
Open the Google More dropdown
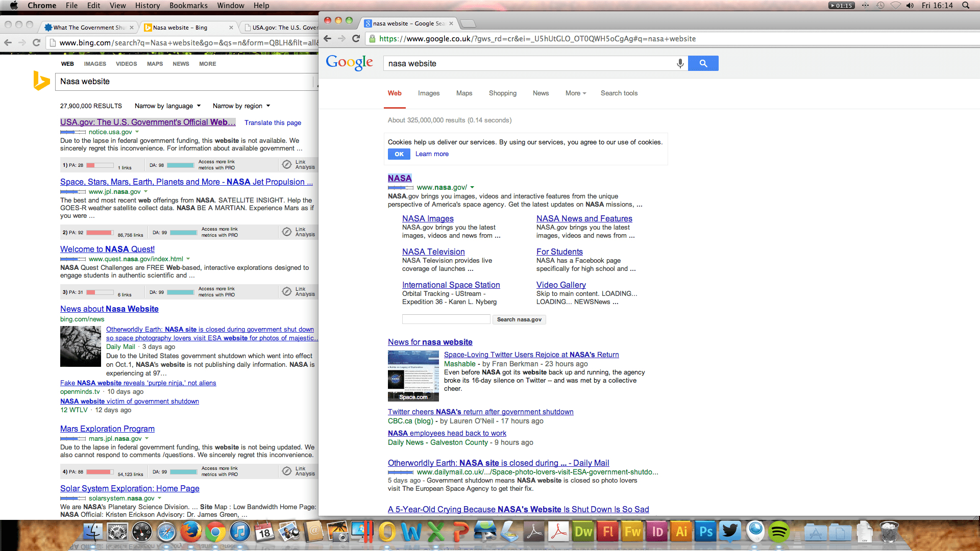click(576, 93)
